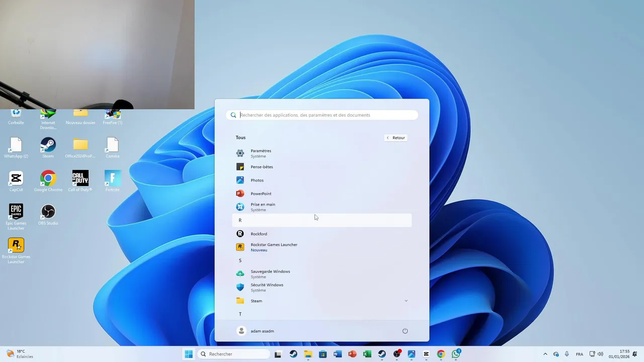Click the taskbar Rechercher search box

233,354
